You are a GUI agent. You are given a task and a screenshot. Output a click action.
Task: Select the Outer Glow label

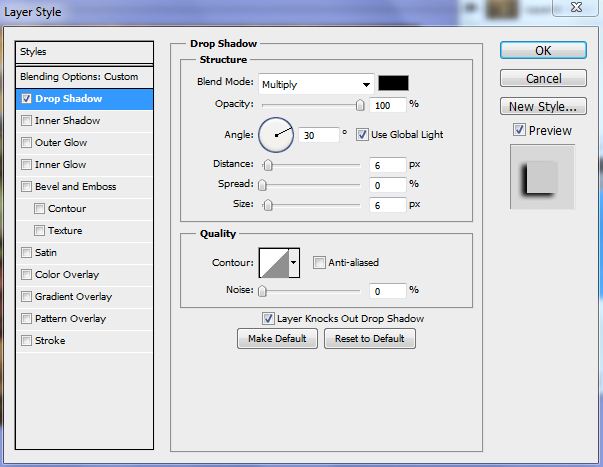point(61,143)
